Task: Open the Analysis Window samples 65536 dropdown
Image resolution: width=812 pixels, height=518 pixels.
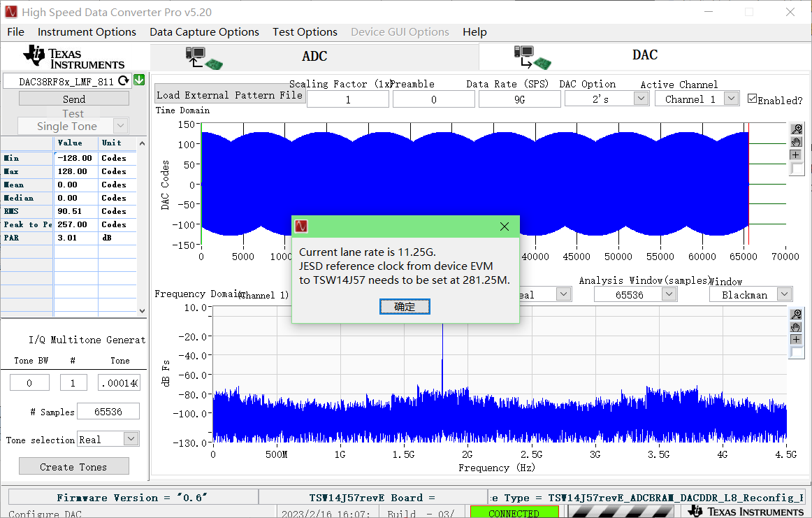Action: [669, 294]
